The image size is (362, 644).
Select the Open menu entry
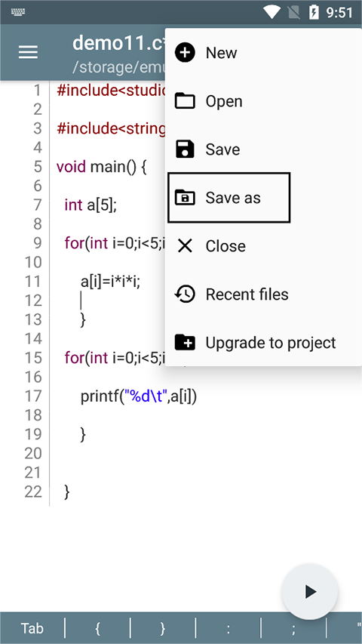pos(263,101)
